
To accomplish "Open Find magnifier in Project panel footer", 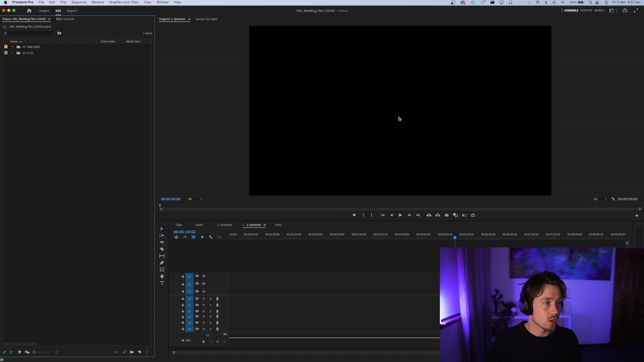I will [124, 352].
